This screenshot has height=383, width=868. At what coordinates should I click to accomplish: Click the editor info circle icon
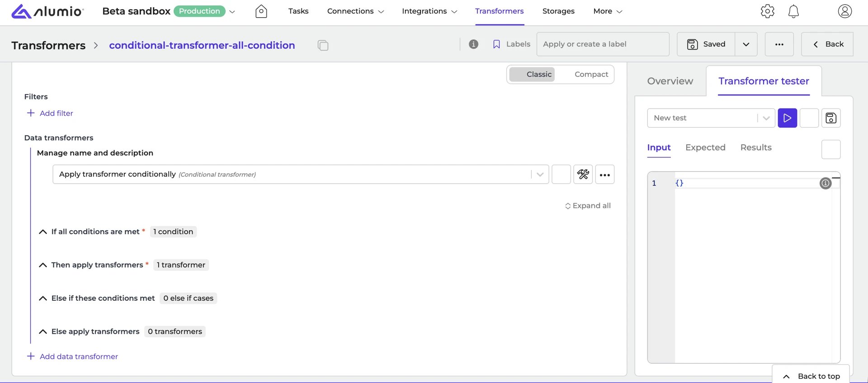tap(826, 183)
